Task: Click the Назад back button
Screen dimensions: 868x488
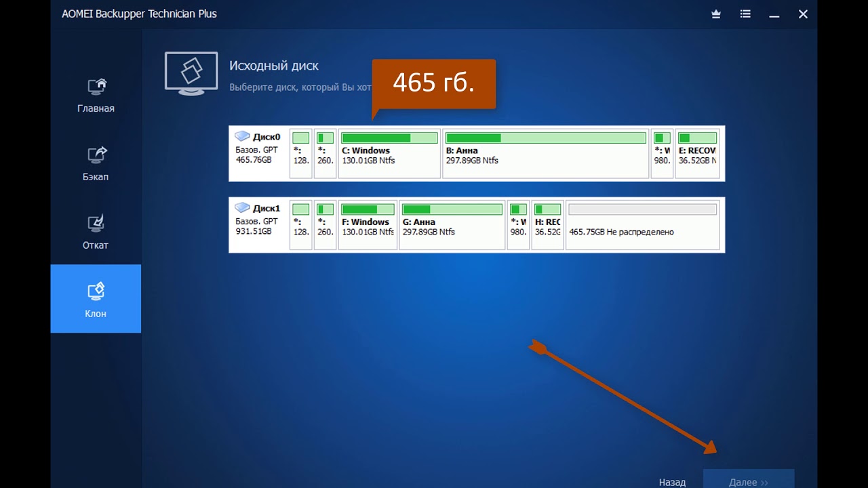Action: tap(672, 482)
